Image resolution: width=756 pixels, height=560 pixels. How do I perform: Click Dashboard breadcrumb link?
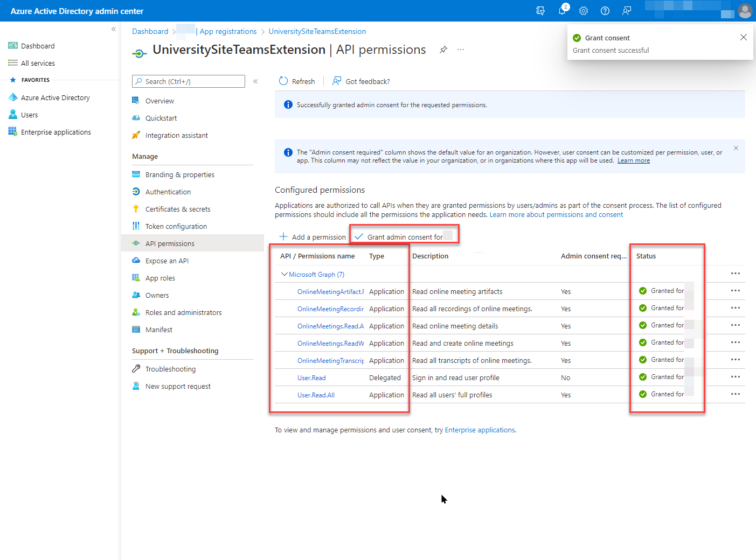pos(150,31)
